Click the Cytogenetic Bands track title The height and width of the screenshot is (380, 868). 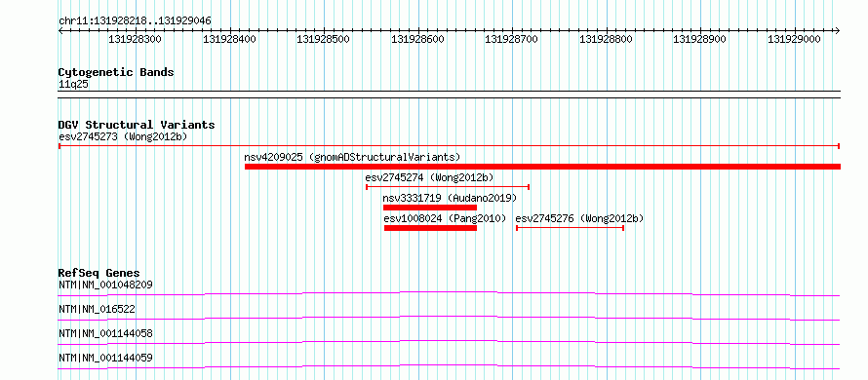pyautogui.click(x=116, y=72)
